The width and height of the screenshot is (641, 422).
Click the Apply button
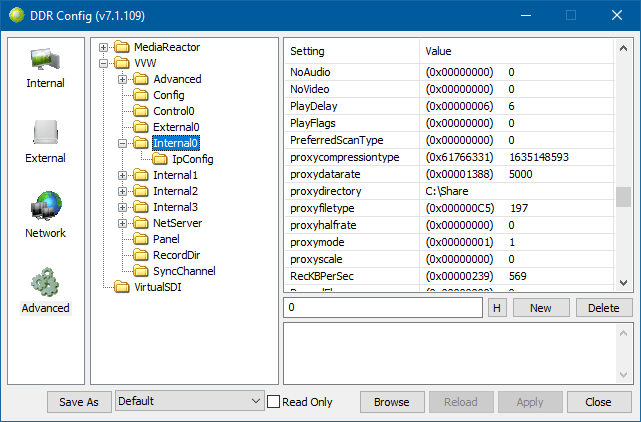(530, 402)
